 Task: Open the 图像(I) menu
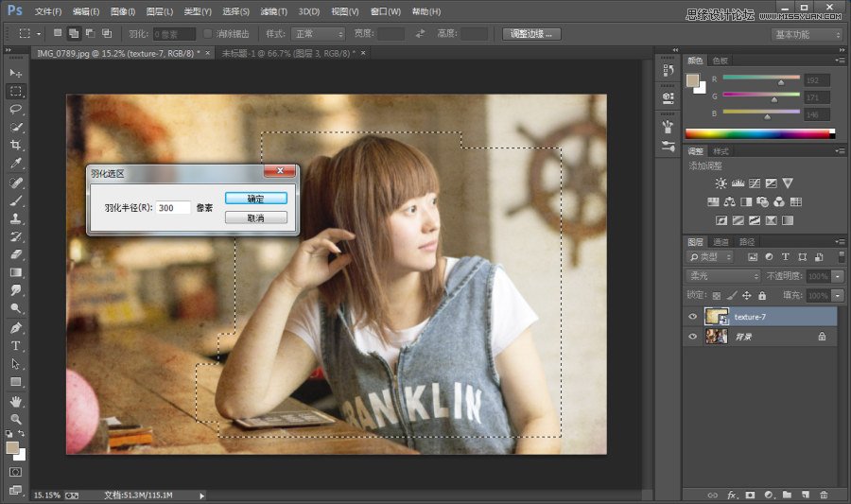[x=123, y=11]
